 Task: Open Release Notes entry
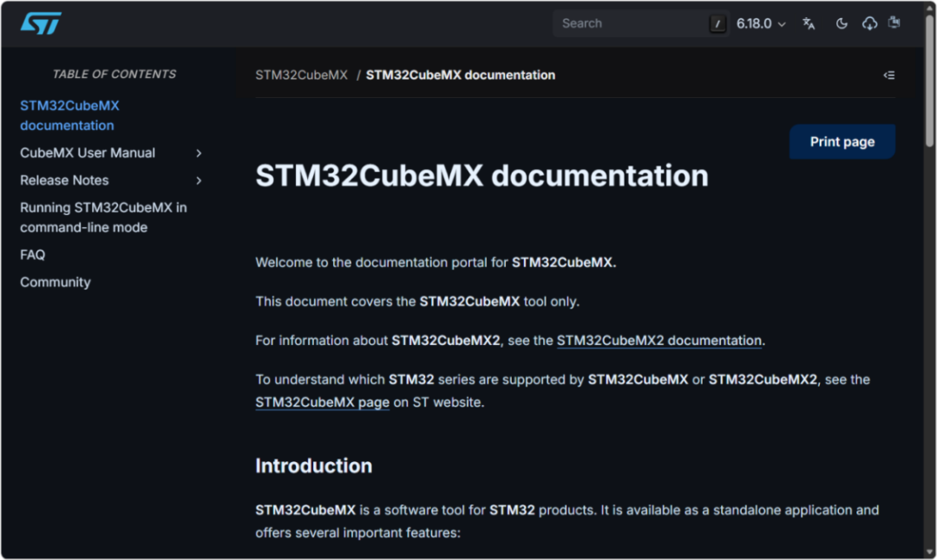pyautogui.click(x=64, y=180)
